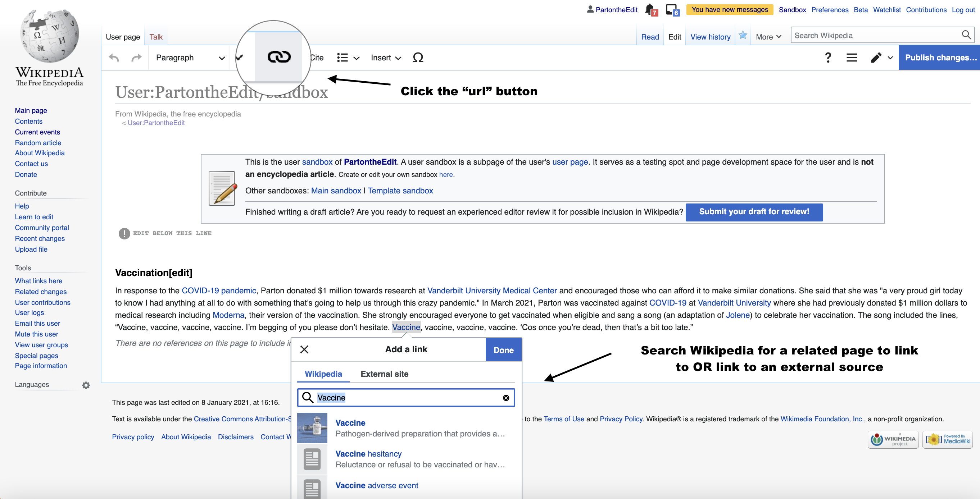980x499 pixels.
Task: Open Preferences
Action: [829, 10]
